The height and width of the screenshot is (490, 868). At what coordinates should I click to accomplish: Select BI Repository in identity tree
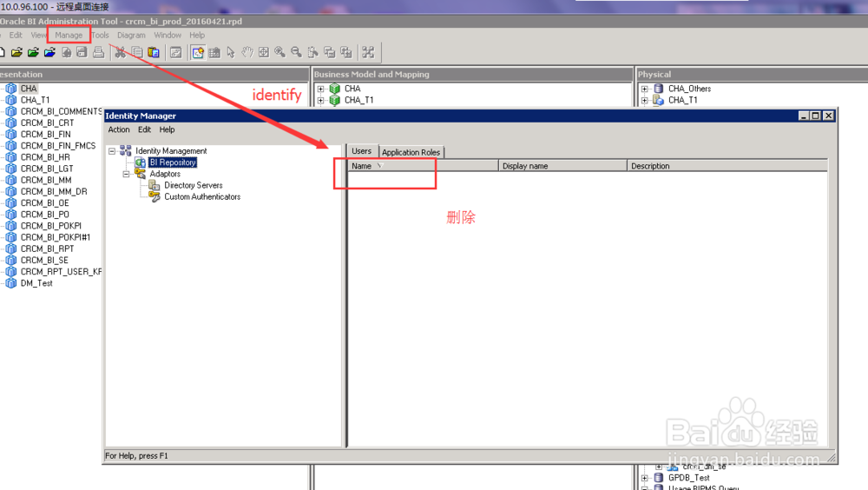point(173,162)
